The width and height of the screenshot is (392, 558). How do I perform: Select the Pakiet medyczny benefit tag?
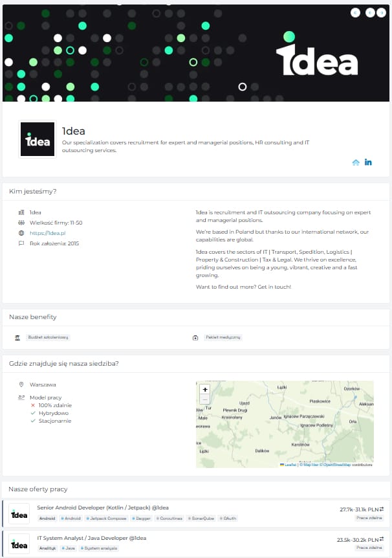click(x=223, y=337)
